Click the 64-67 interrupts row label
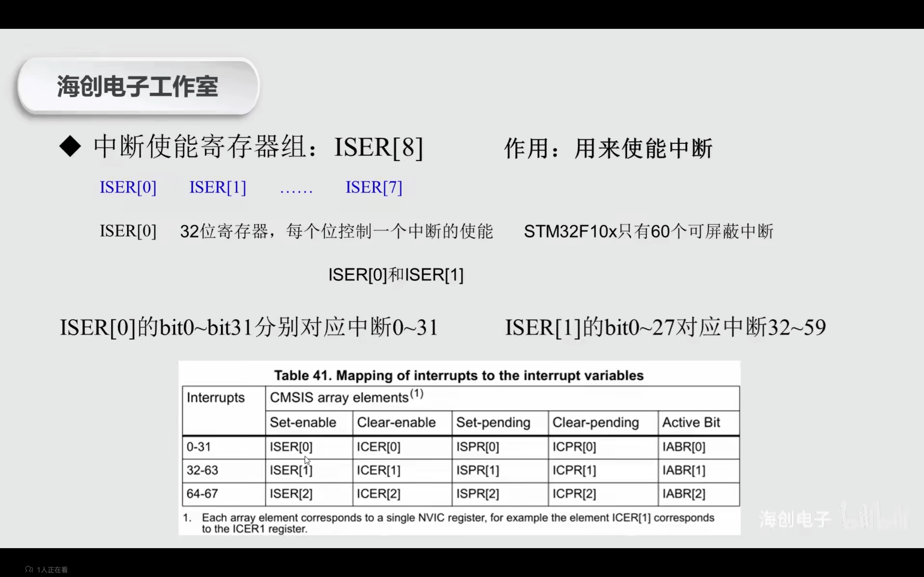The height and width of the screenshot is (577, 924). point(202,494)
